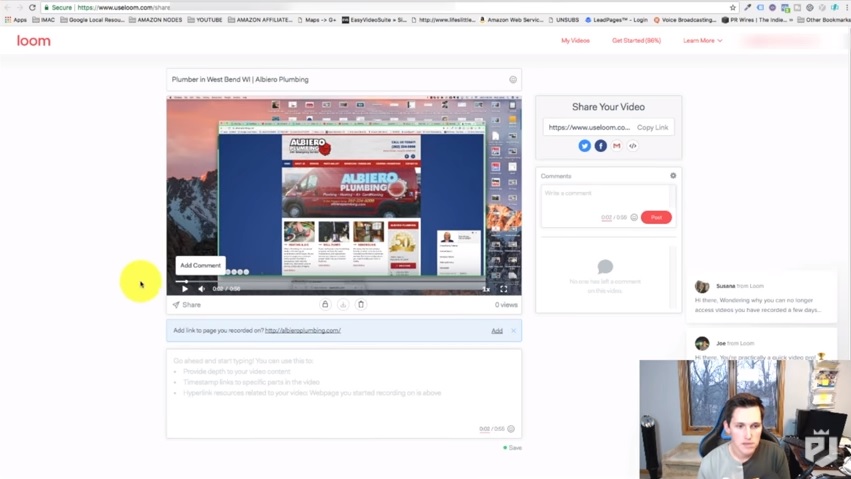The width and height of the screenshot is (851, 479).
Task: Click the 0:02 timestamp in the comment box
Action: click(x=606, y=218)
